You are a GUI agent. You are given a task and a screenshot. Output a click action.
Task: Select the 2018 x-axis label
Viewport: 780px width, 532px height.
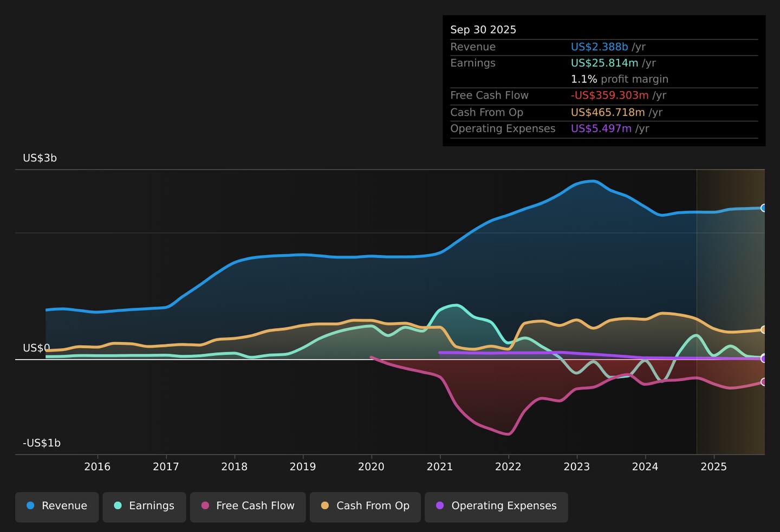(235, 466)
